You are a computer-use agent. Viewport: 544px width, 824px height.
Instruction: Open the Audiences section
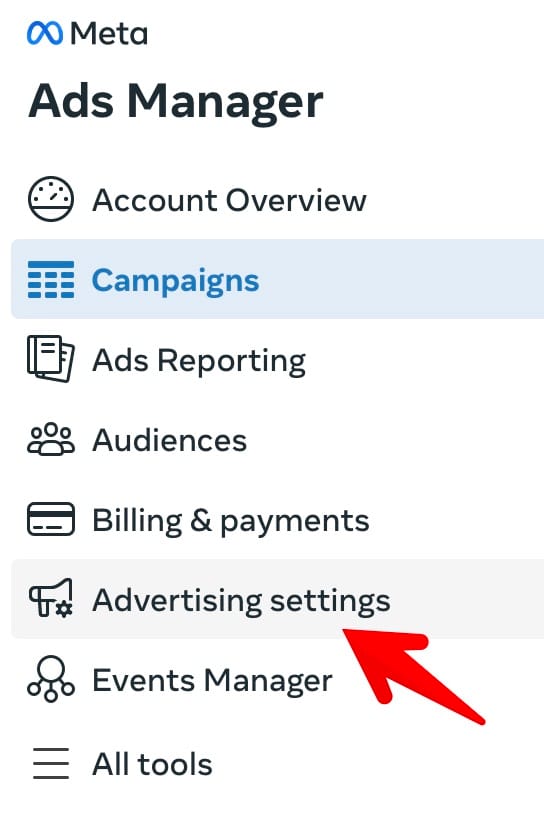click(278, 440)
